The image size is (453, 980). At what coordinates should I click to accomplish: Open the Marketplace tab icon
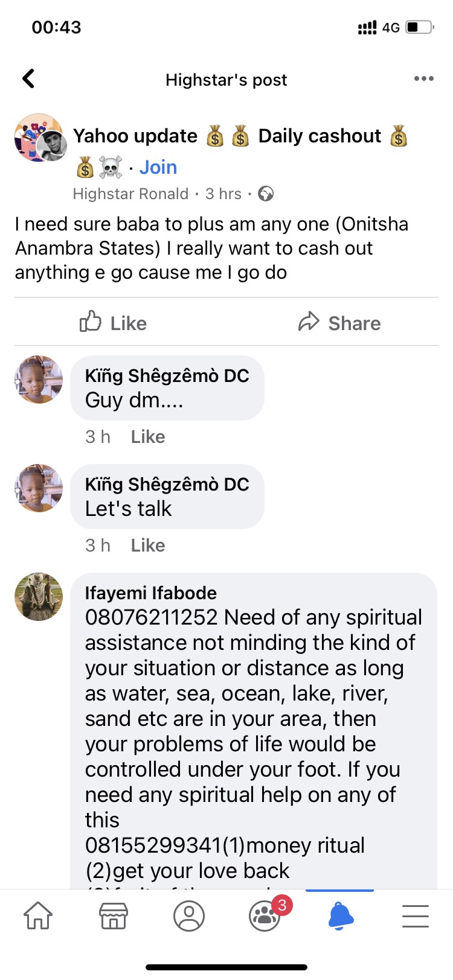point(114,915)
